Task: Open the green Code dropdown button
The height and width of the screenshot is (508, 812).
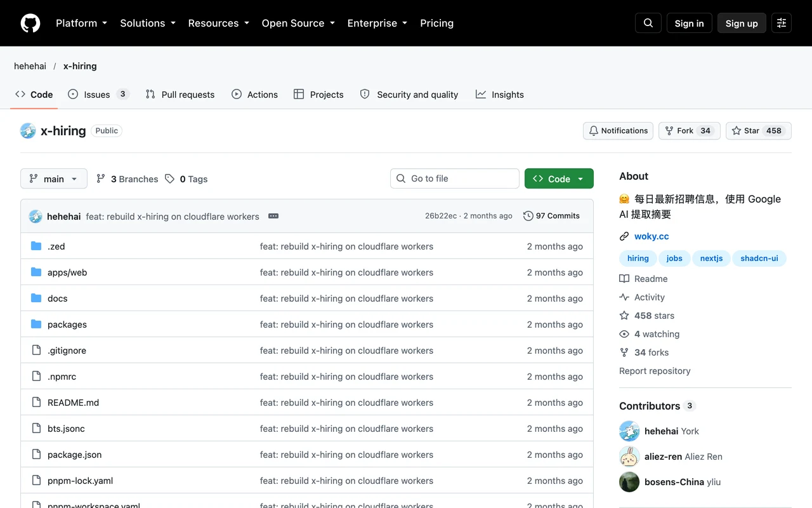Action: [x=559, y=178]
